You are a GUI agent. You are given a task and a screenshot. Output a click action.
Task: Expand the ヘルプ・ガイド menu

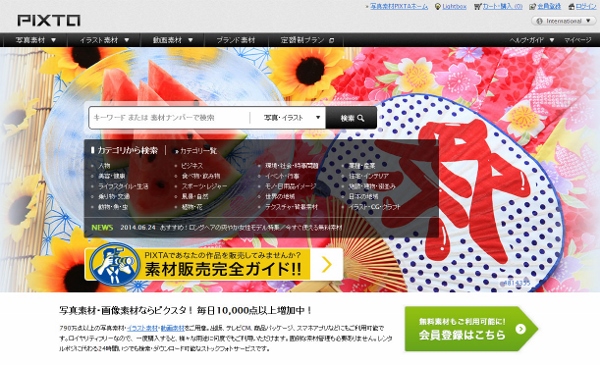click(x=532, y=40)
